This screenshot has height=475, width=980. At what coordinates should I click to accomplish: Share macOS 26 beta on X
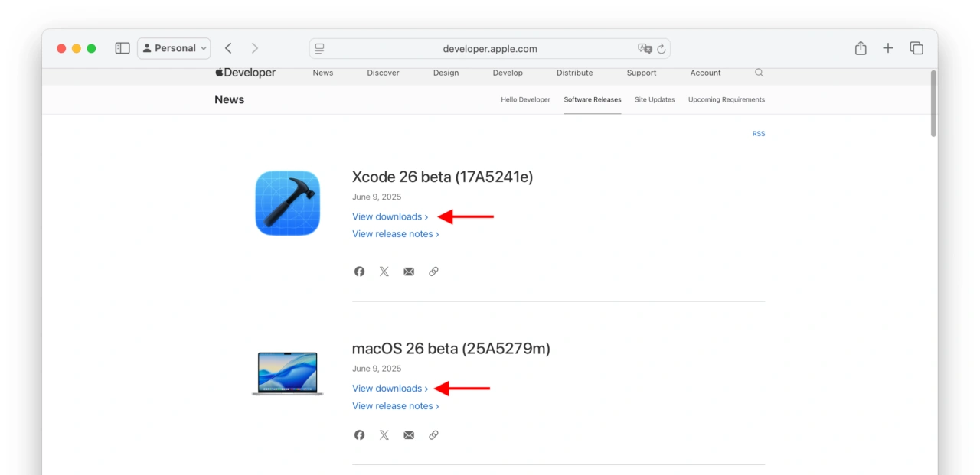[384, 435]
